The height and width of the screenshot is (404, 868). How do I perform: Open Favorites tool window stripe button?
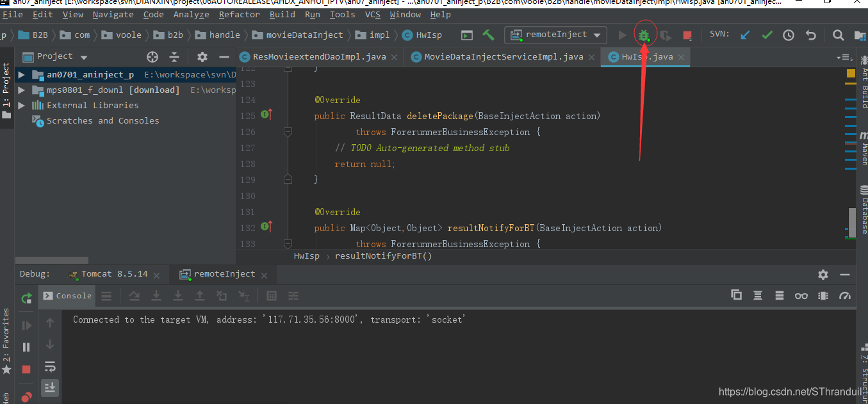(x=6, y=343)
